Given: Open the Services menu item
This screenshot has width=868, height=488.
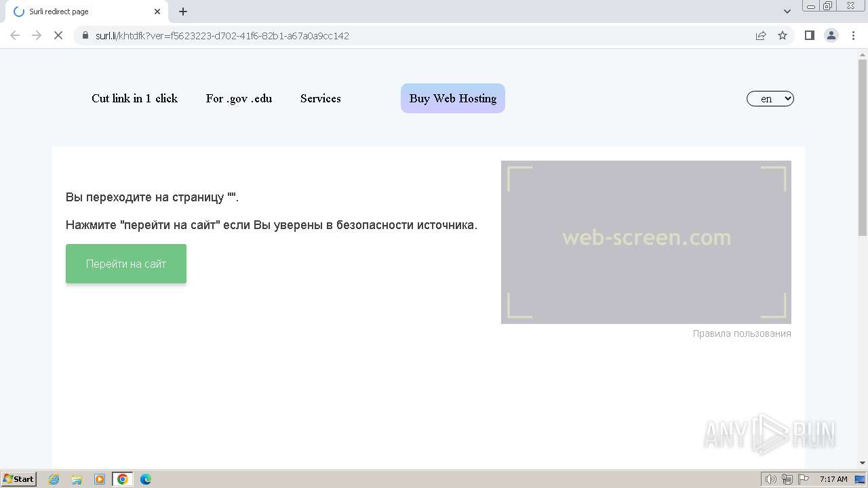Looking at the screenshot, I should coord(321,98).
